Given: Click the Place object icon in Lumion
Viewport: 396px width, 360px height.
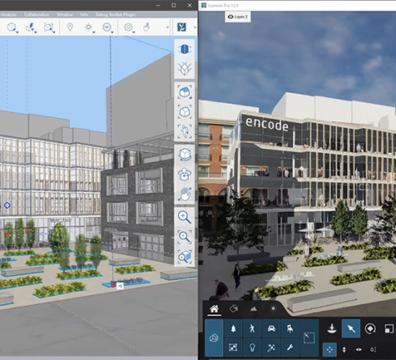Looking at the screenshot, I should [x=332, y=329].
